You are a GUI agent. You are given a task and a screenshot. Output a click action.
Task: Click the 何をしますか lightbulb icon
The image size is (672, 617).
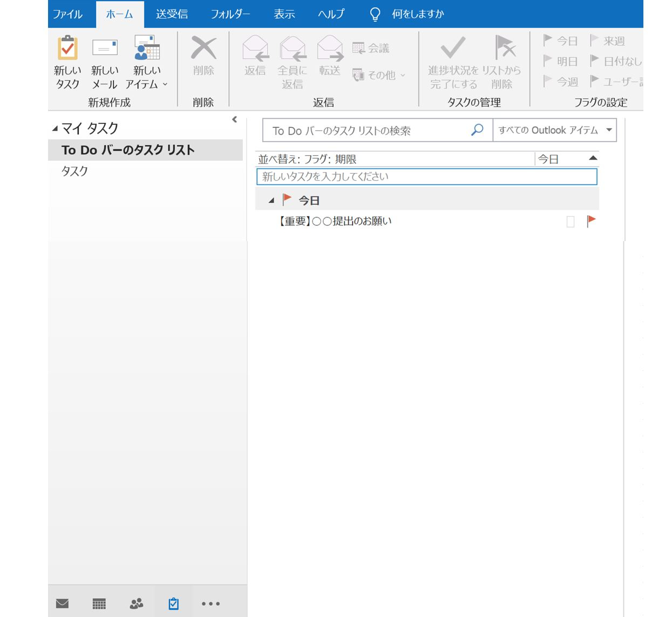[375, 14]
